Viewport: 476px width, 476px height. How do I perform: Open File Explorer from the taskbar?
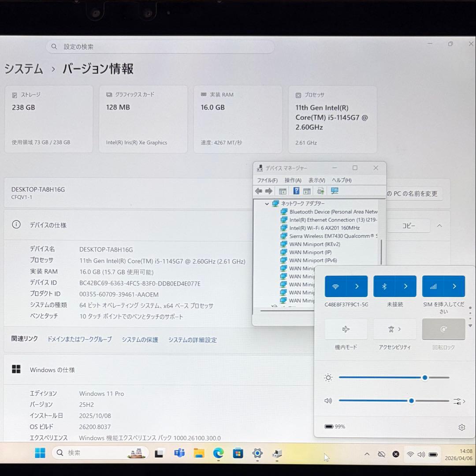coord(199,453)
